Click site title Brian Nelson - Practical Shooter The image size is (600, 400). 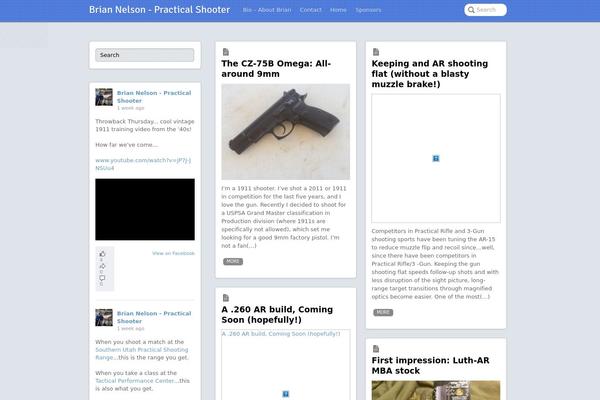click(x=160, y=10)
